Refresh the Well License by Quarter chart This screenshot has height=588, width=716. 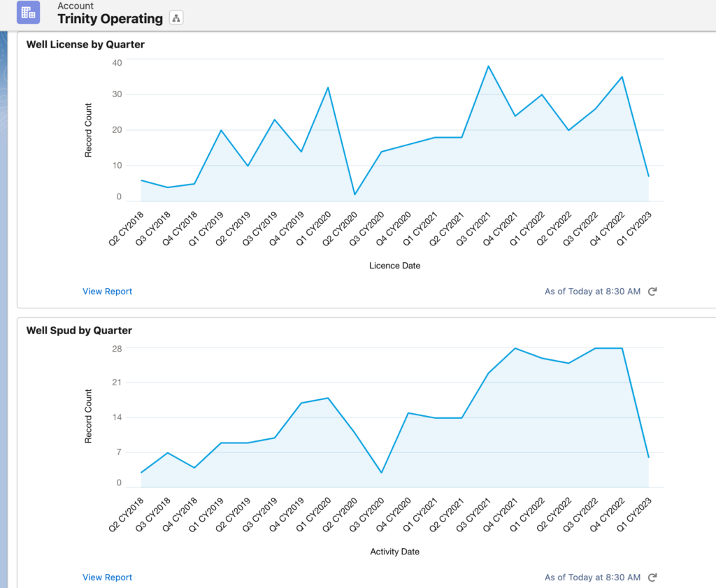coord(652,292)
